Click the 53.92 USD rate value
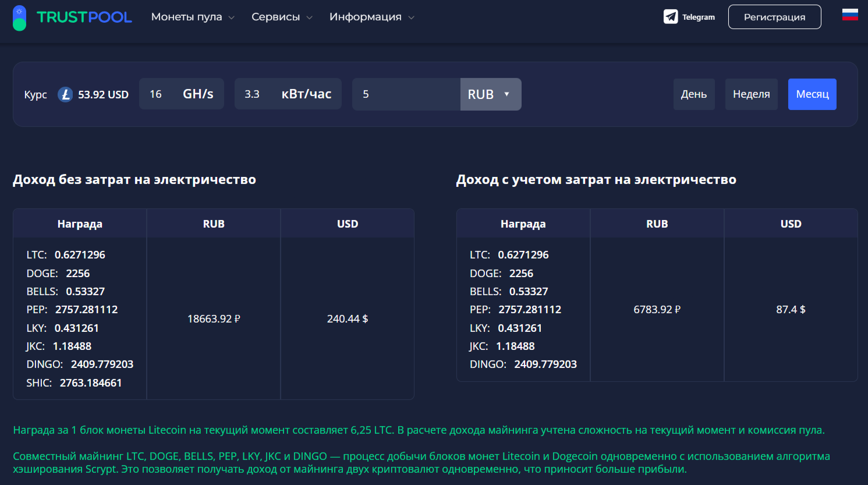This screenshot has height=485, width=868. click(x=103, y=94)
